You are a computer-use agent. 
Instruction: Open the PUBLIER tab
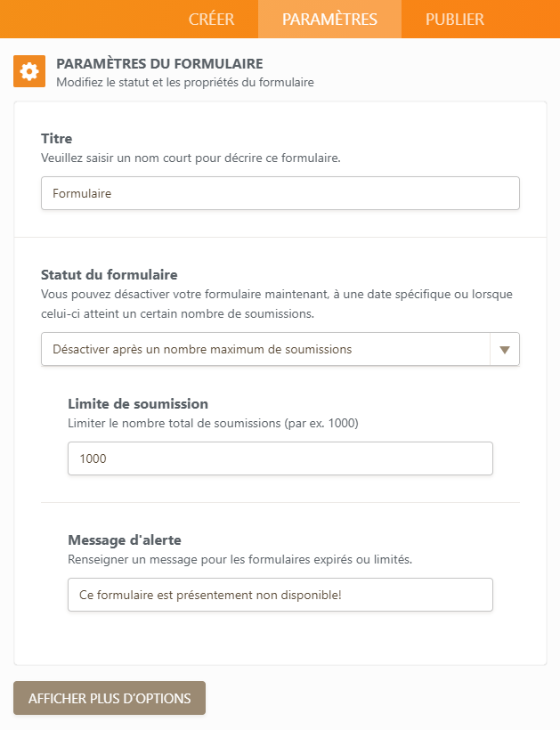coord(454,20)
